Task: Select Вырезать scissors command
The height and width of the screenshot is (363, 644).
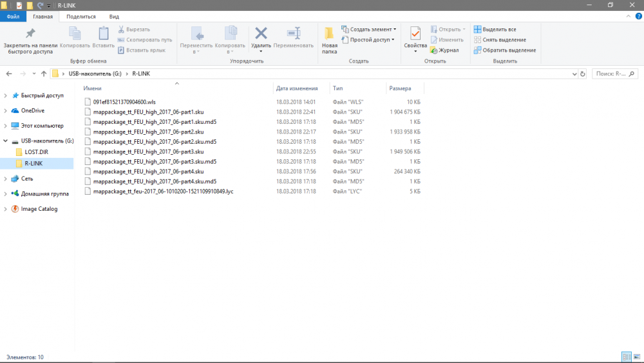Action: (x=135, y=30)
